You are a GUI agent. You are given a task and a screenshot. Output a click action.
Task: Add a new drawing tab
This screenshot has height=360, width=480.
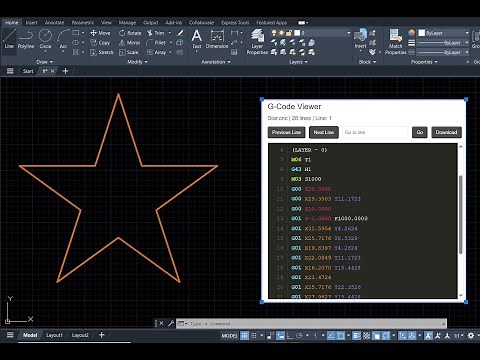[65, 71]
